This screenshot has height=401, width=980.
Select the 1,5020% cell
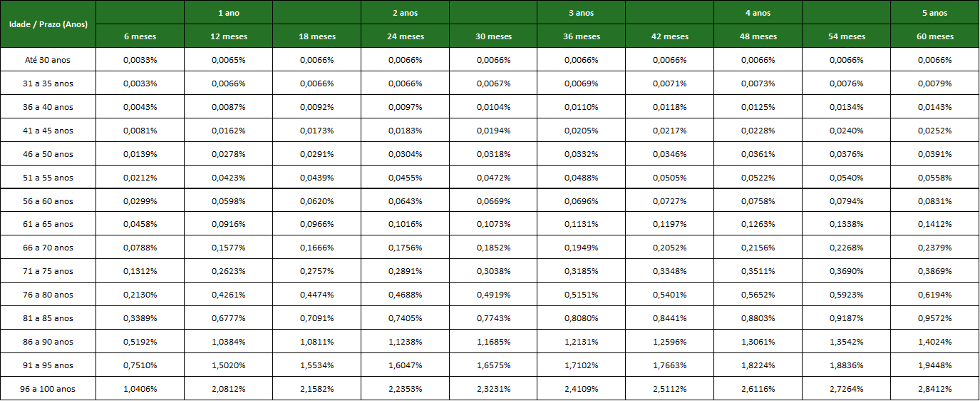point(228,365)
